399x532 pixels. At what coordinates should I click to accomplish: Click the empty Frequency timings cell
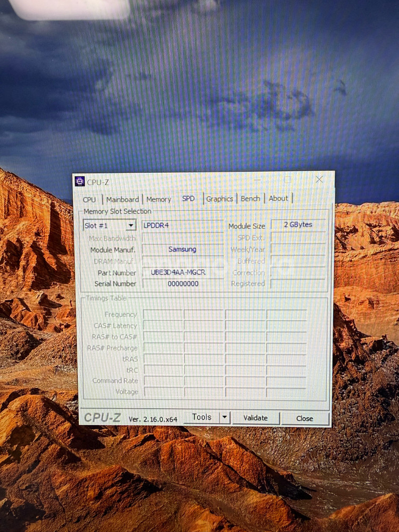coord(163,315)
